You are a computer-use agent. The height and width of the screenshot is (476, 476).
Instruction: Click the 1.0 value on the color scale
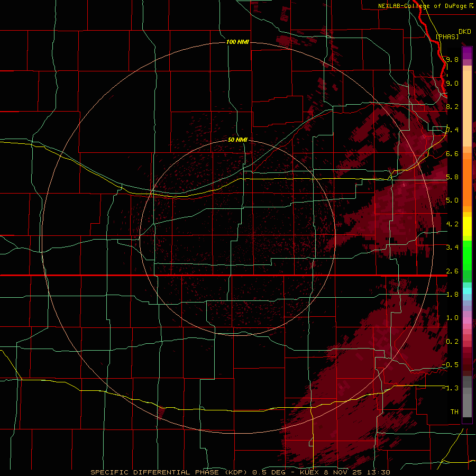[x=452, y=317]
